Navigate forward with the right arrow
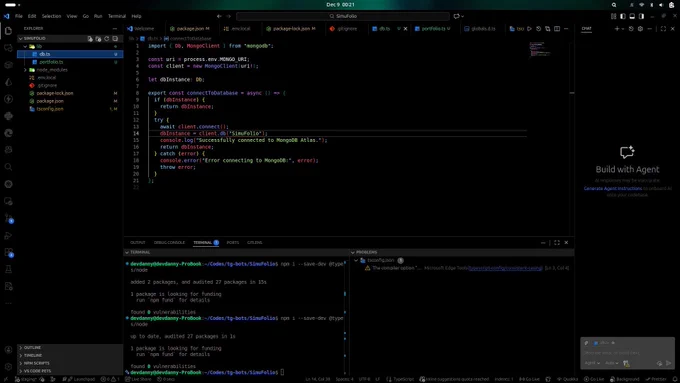The image size is (680, 383). (229, 16)
